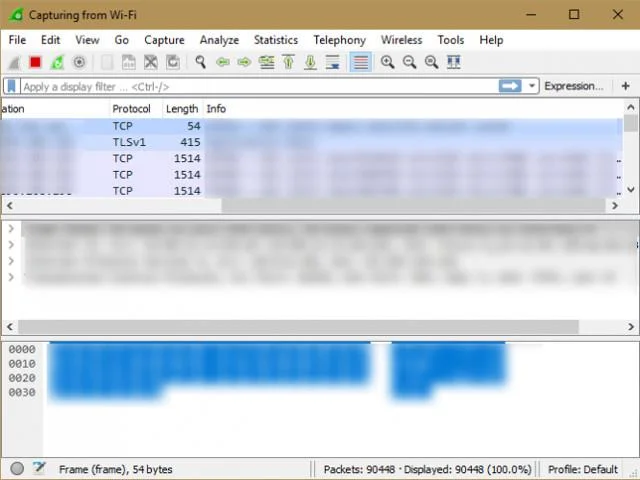
Task: Open the Analyze menu
Action: tap(219, 40)
